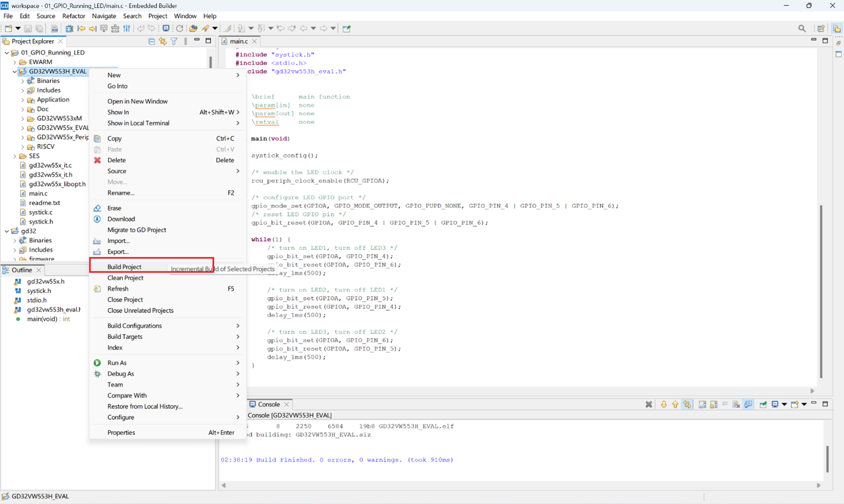Toggle the Scroll Lock icon in Console
The height and width of the screenshot is (504, 844).
pos(714,405)
